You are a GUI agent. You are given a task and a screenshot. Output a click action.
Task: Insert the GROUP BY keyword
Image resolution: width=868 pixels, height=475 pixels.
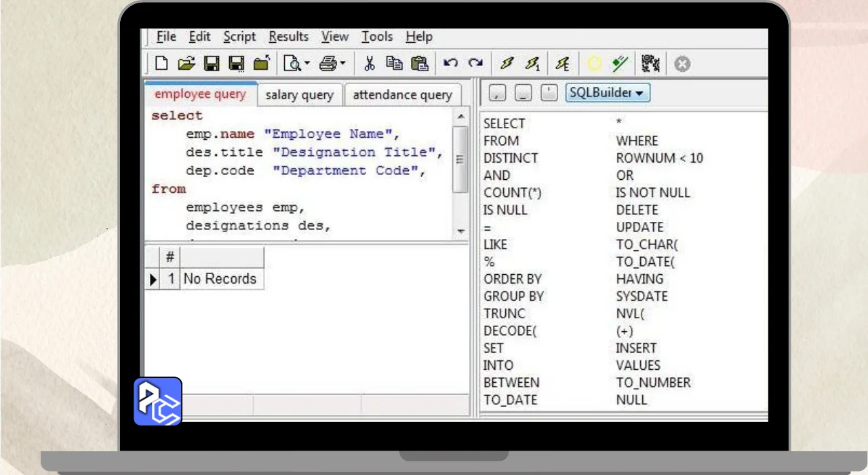pos(513,297)
